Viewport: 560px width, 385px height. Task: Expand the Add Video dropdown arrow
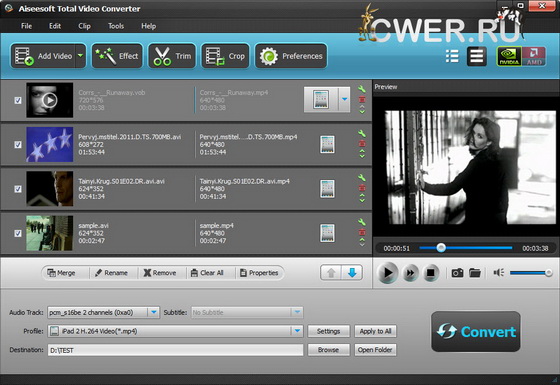click(x=81, y=56)
